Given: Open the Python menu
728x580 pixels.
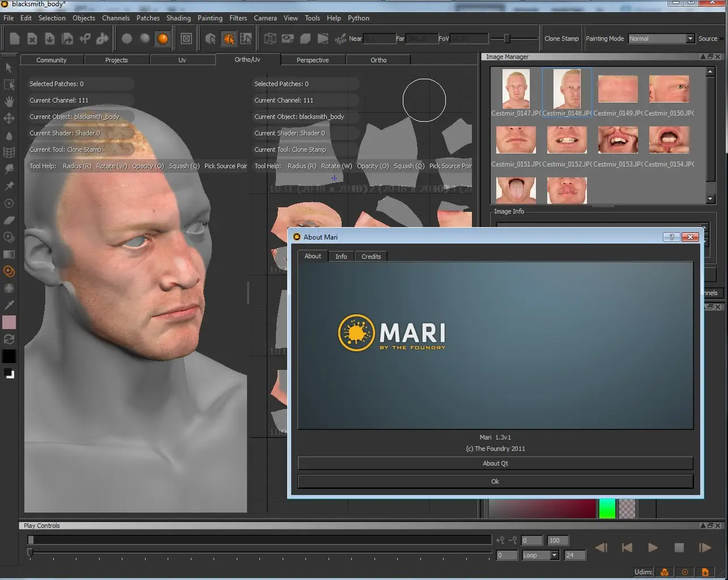Looking at the screenshot, I should tap(359, 18).
